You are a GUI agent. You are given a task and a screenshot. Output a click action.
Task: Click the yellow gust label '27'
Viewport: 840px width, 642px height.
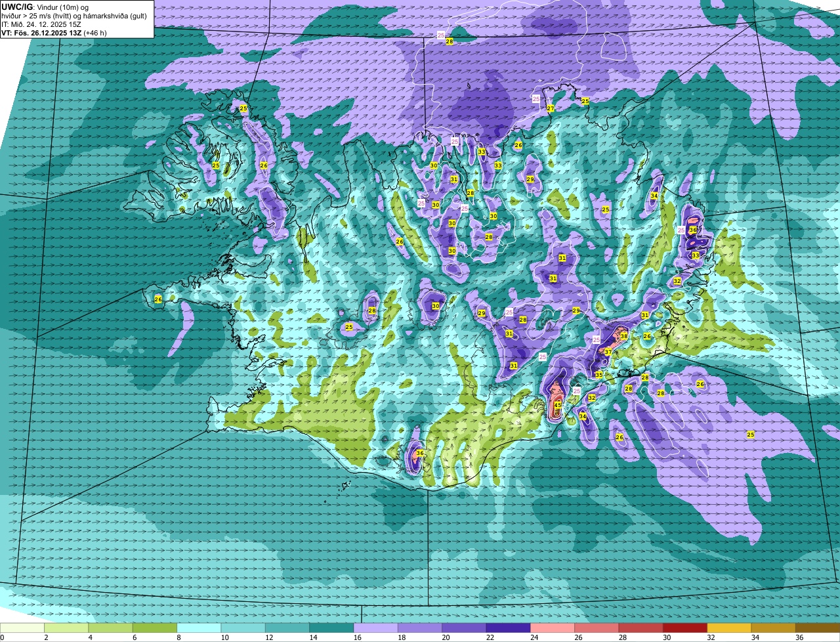pyautogui.click(x=551, y=108)
